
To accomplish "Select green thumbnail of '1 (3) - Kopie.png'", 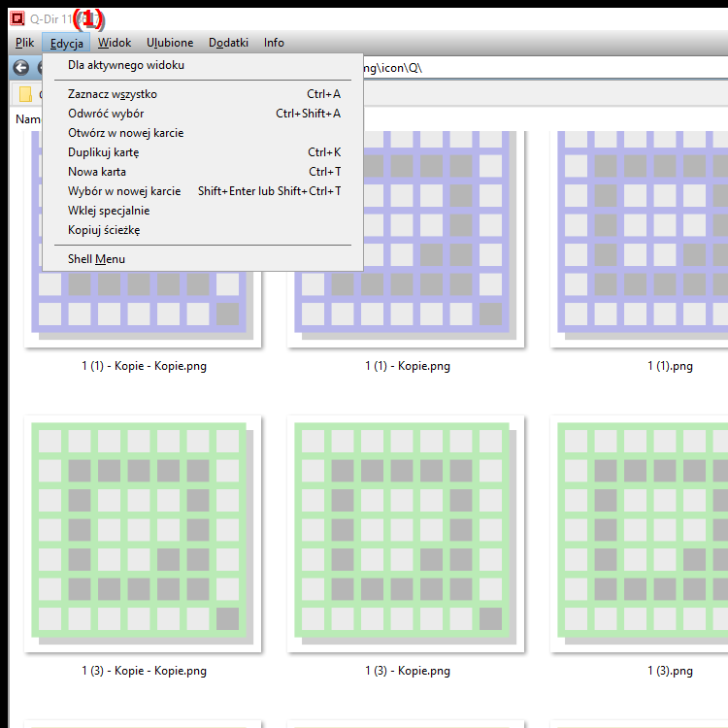I will pyautogui.click(x=406, y=534).
